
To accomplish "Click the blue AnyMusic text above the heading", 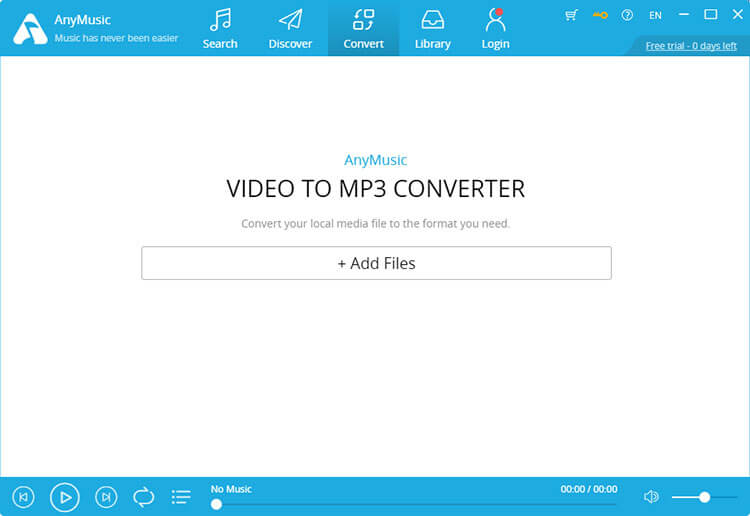I will pyautogui.click(x=375, y=160).
